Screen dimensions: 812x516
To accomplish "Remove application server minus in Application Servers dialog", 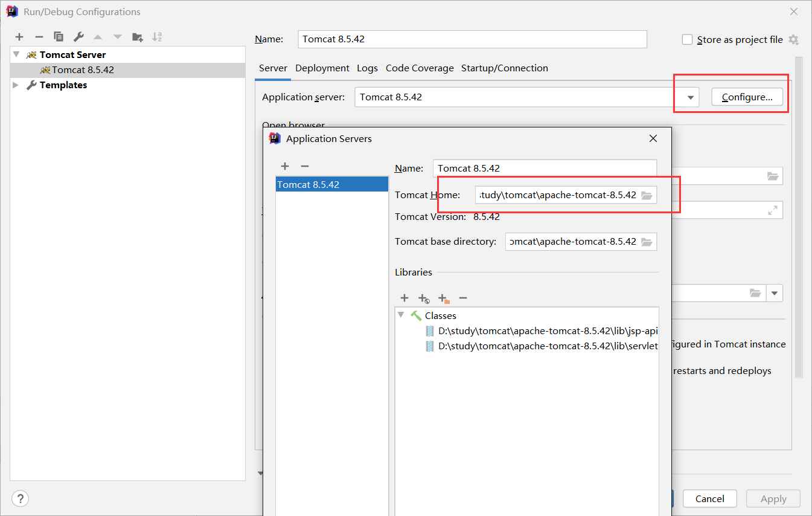I will (x=305, y=166).
